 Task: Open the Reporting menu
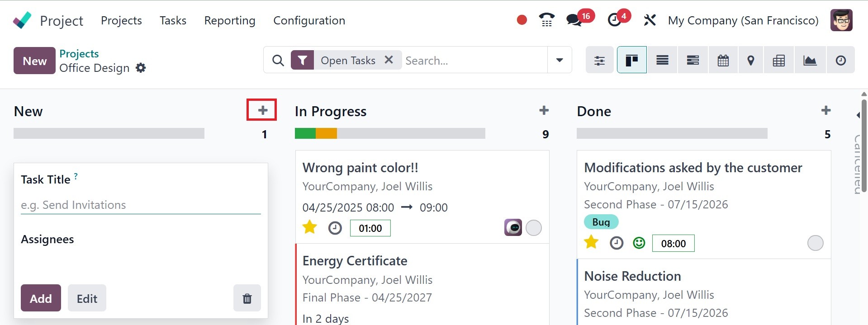click(x=230, y=20)
